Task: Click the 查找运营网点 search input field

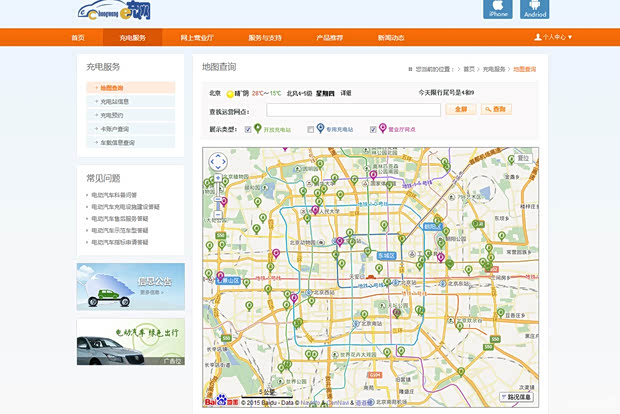Action: [353, 110]
